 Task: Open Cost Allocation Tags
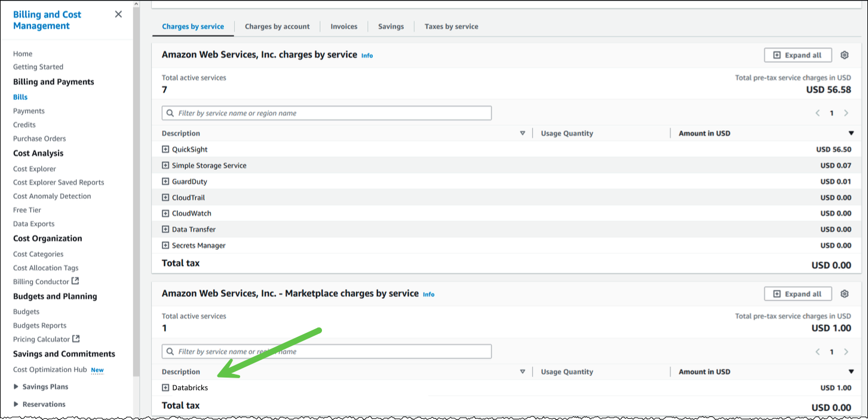pyautogui.click(x=46, y=268)
